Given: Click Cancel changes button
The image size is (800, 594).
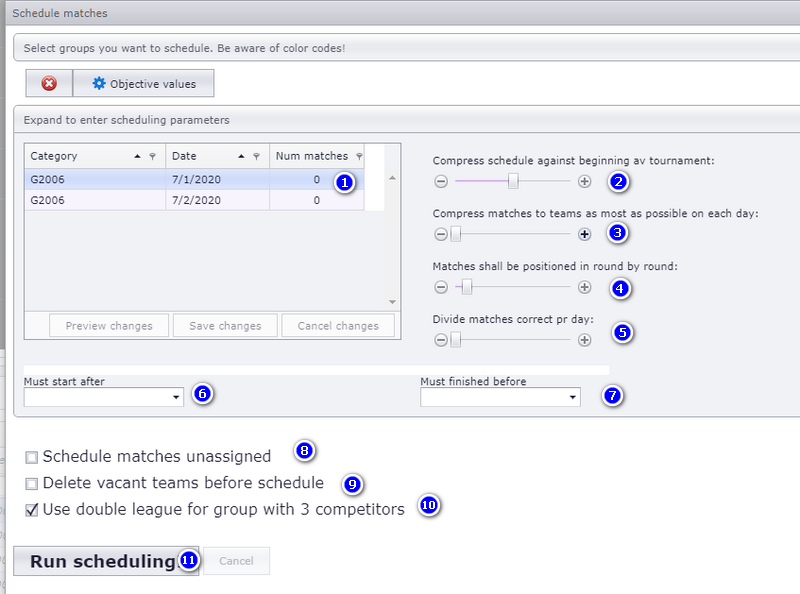Looking at the screenshot, I should point(338,326).
